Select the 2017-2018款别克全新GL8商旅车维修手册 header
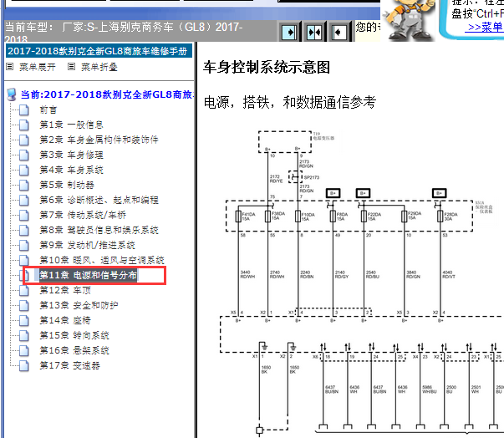The width and height of the screenshot is (504, 438). pos(99,51)
